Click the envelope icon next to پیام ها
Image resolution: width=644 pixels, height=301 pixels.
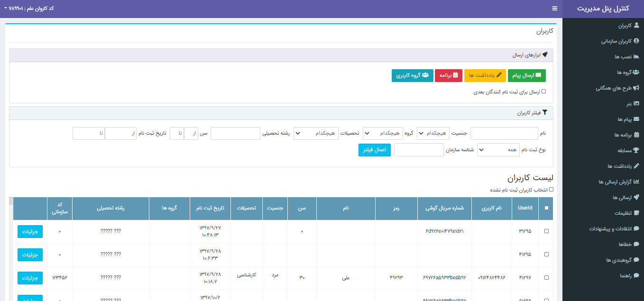[x=636, y=119]
